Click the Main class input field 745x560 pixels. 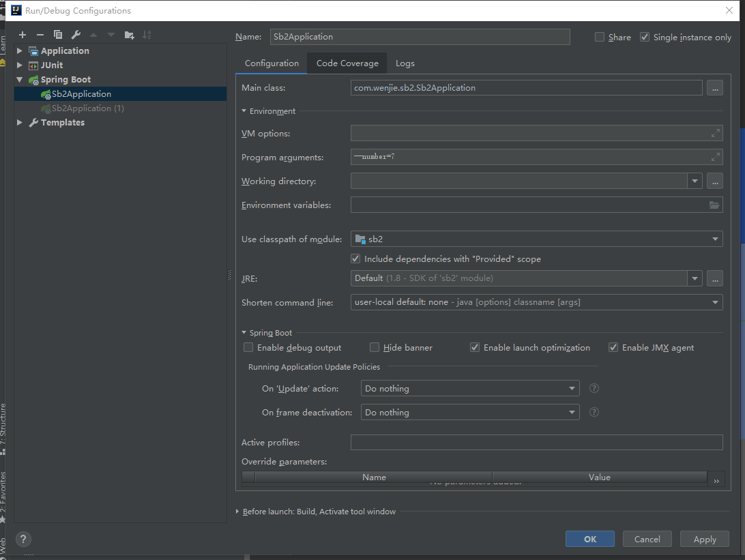[x=527, y=88]
